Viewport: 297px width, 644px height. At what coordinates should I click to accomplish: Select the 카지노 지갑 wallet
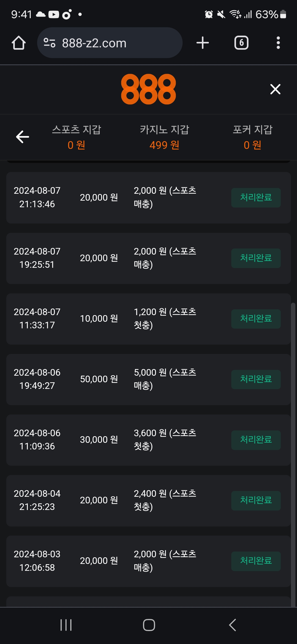pyautogui.click(x=164, y=137)
